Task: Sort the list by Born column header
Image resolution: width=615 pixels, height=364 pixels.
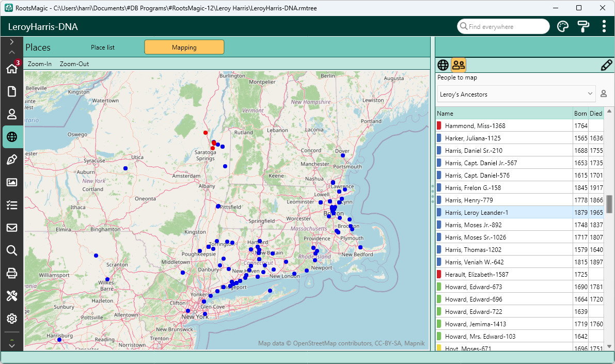Action: (580, 114)
